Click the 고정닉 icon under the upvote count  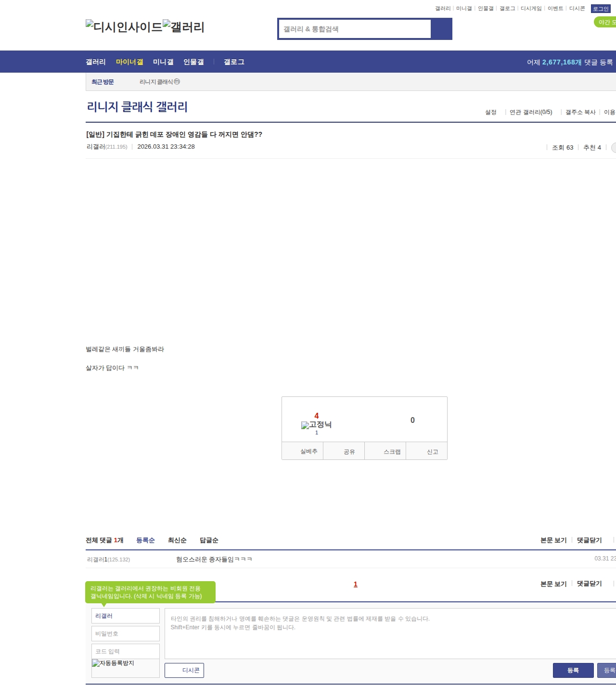(x=316, y=425)
